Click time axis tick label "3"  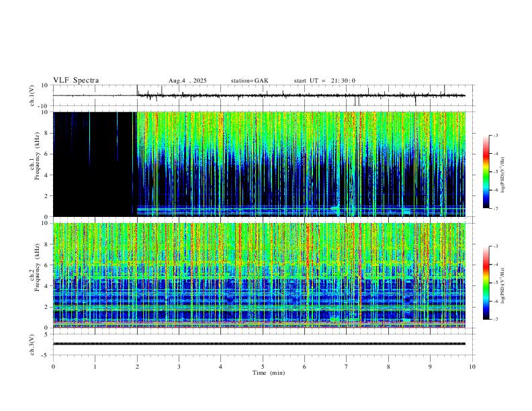(179, 367)
